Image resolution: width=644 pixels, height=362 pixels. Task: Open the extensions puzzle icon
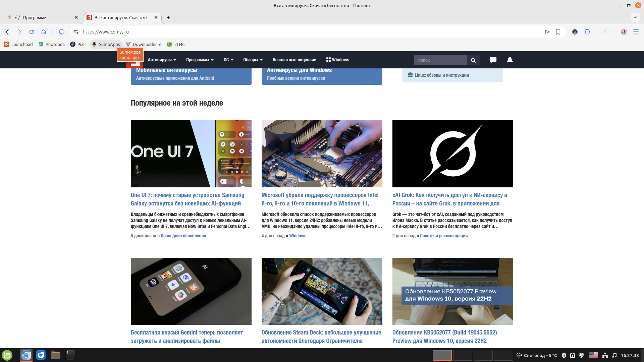(587, 32)
